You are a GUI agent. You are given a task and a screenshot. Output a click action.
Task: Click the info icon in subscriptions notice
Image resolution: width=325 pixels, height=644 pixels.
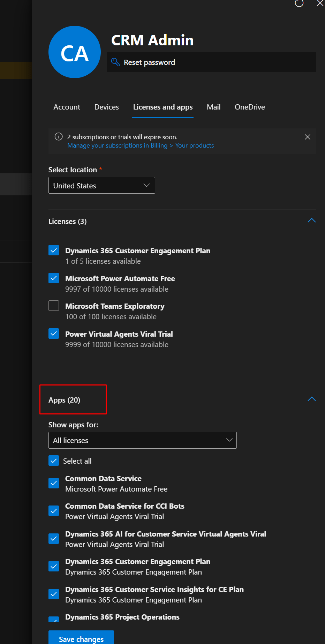(x=59, y=136)
